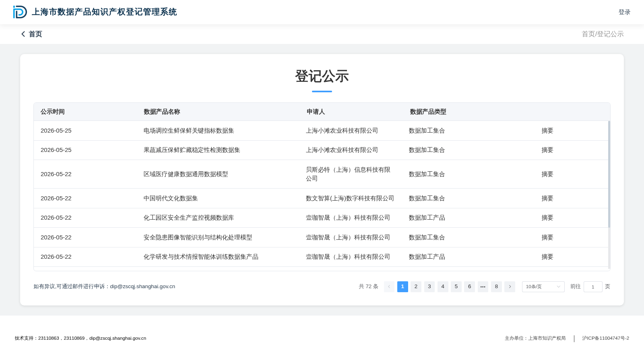Click the system logo icon in header

coord(20,12)
